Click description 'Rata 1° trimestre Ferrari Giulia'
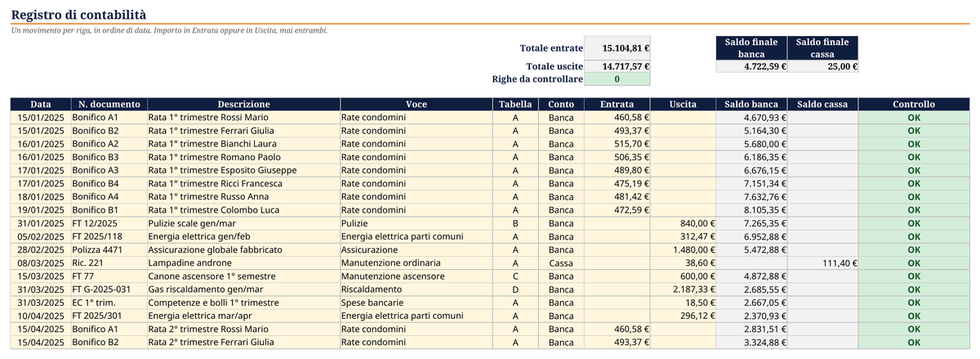This screenshot has width=980, height=359. (x=243, y=131)
